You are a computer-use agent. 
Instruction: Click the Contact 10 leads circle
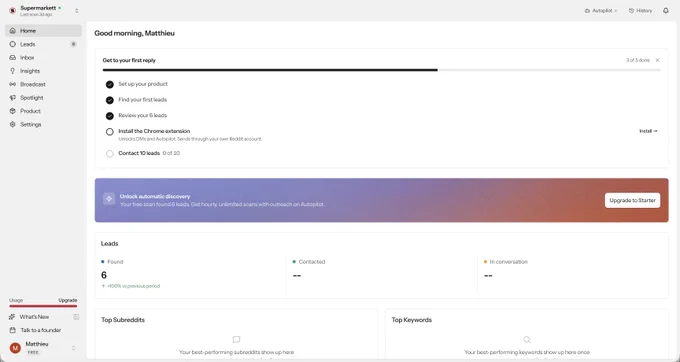coord(110,153)
